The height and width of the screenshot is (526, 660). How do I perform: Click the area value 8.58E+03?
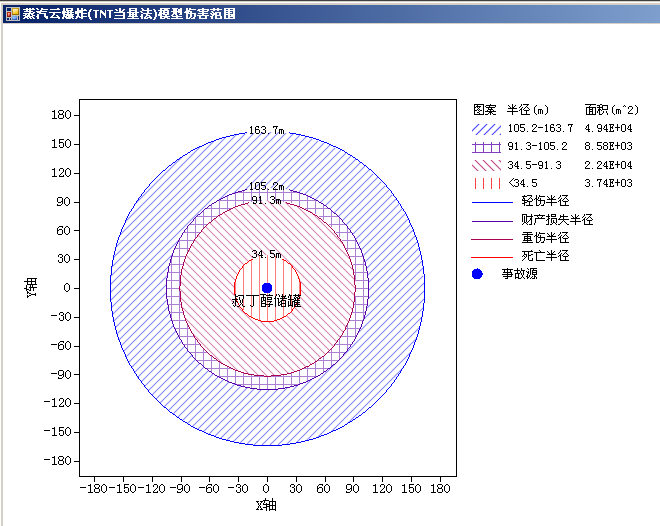click(608, 146)
